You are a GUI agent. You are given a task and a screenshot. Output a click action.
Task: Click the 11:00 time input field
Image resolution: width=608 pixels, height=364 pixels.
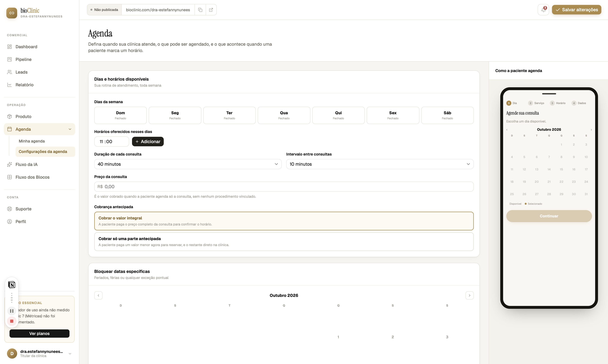click(112, 142)
